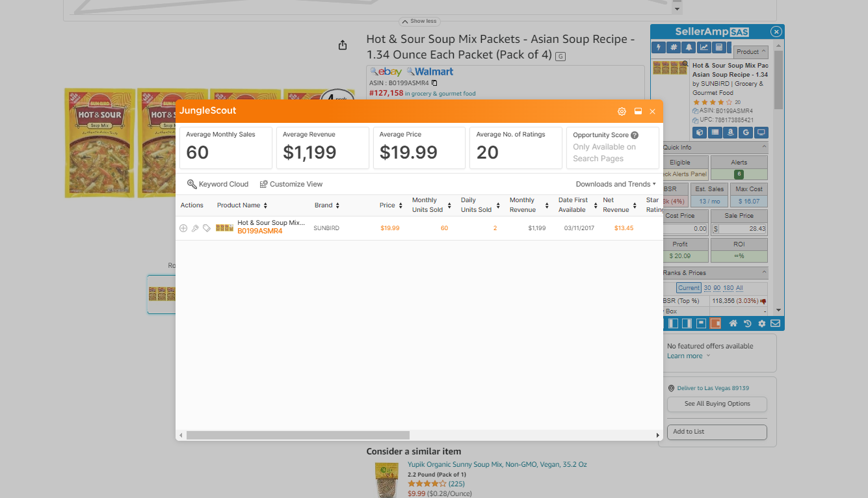Minimize the JungleScout popup panel

pyautogui.click(x=638, y=111)
